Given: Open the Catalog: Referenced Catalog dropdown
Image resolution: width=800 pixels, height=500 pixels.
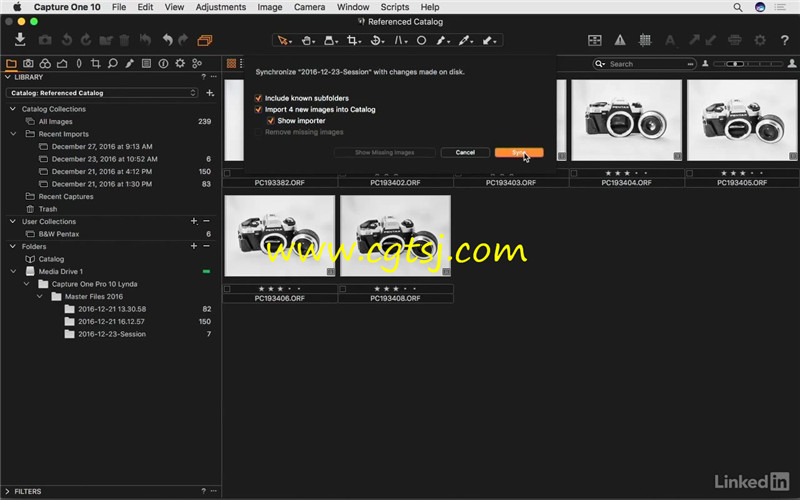Looking at the screenshot, I should tap(102, 93).
